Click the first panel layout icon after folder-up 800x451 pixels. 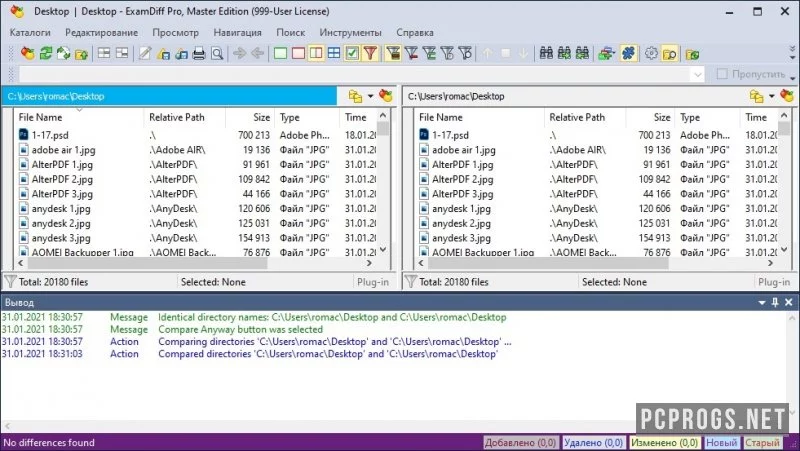[x=104, y=53]
